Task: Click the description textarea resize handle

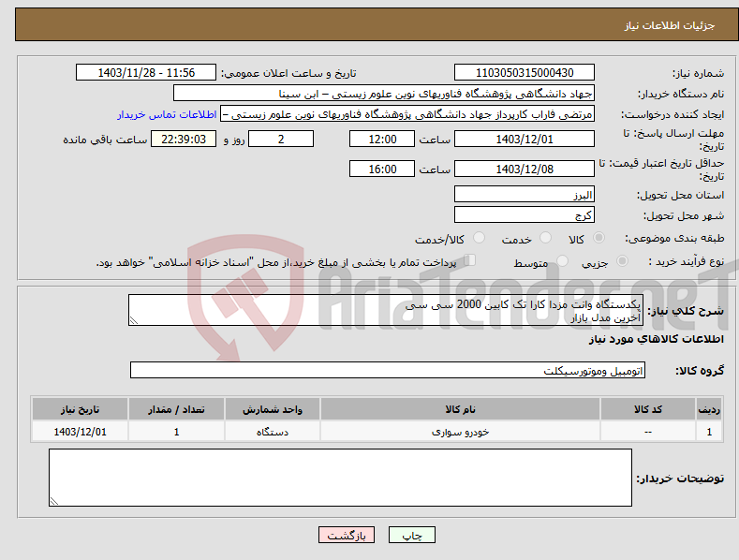Action: point(134,320)
